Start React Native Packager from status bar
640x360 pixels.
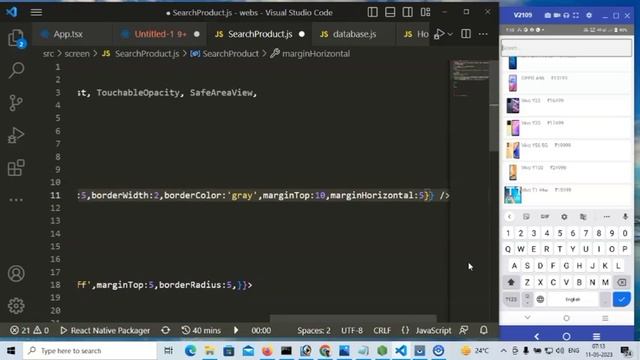point(105,330)
